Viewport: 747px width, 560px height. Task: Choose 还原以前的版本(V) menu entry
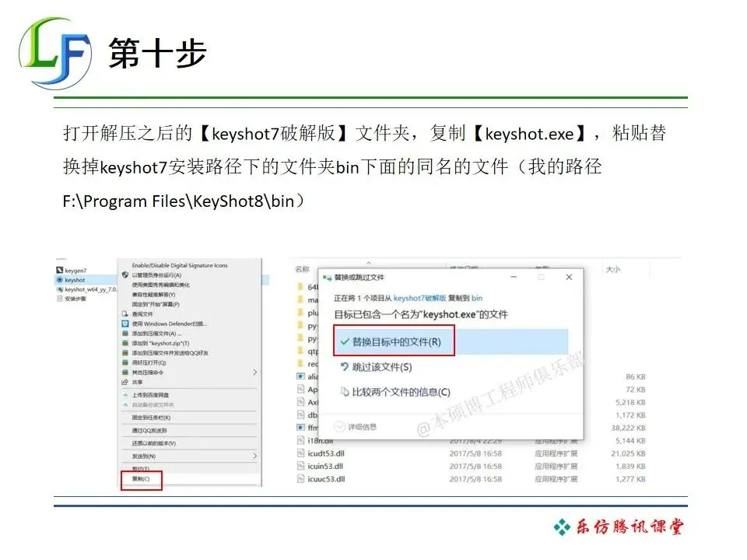(153, 443)
